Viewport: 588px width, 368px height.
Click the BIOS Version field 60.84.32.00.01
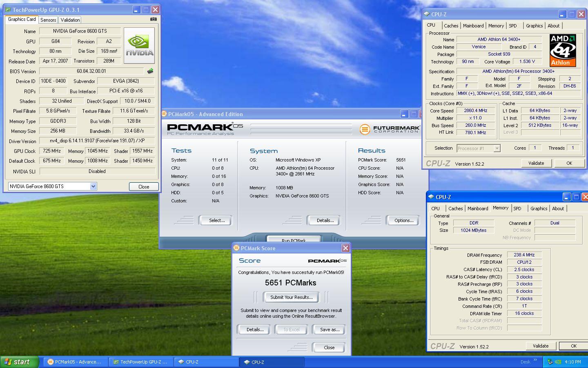[91, 71]
